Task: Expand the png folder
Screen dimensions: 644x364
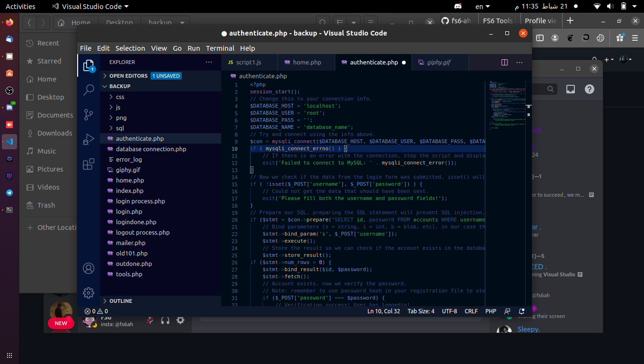Action: click(161, 118)
